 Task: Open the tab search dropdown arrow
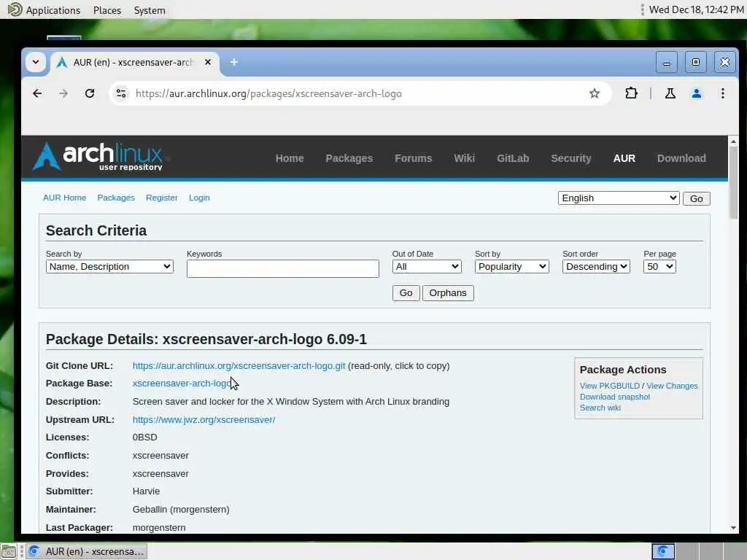pos(36,62)
